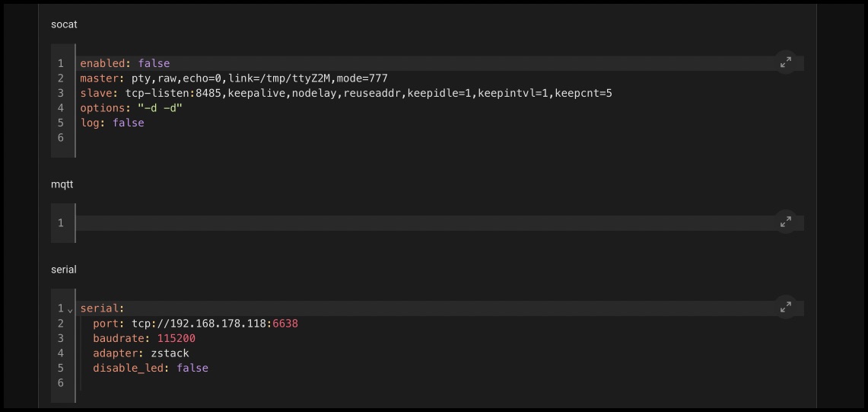This screenshot has height=412, width=868.
Task: Click line number 6 in socat editor
Action: click(x=60, y=138)
